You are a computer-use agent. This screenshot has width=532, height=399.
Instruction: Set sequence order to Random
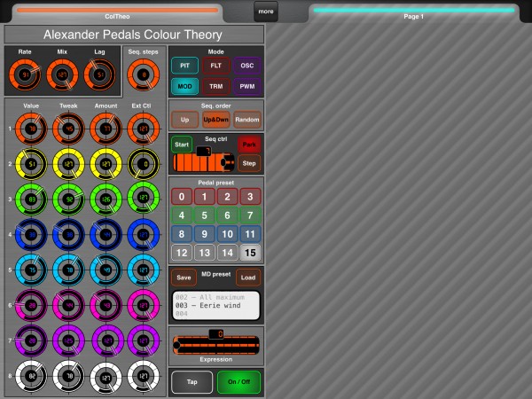[247, 120]
